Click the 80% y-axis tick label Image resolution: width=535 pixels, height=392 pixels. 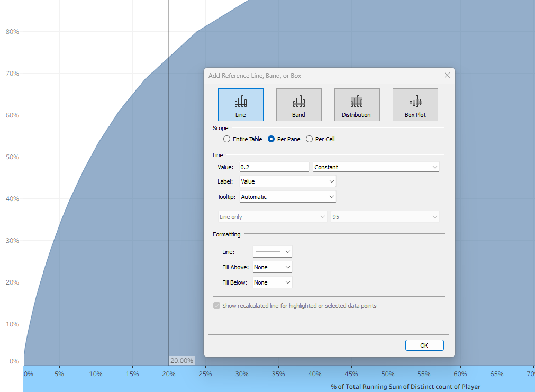(12, 31)
